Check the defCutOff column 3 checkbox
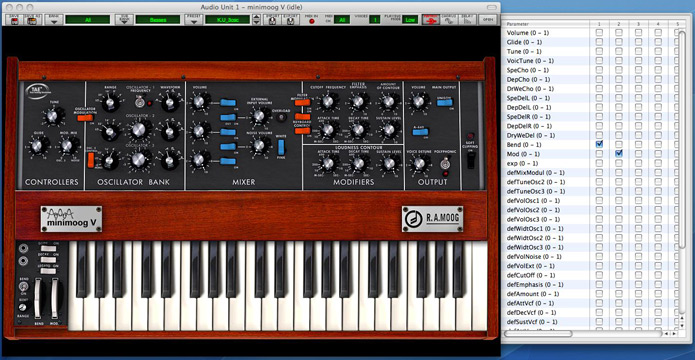The image size is (695, 360). click(x=638, y=275)
